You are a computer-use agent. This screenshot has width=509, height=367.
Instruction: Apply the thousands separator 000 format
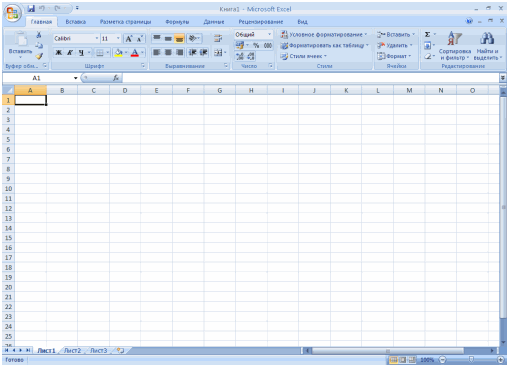(x=268, y=46)
